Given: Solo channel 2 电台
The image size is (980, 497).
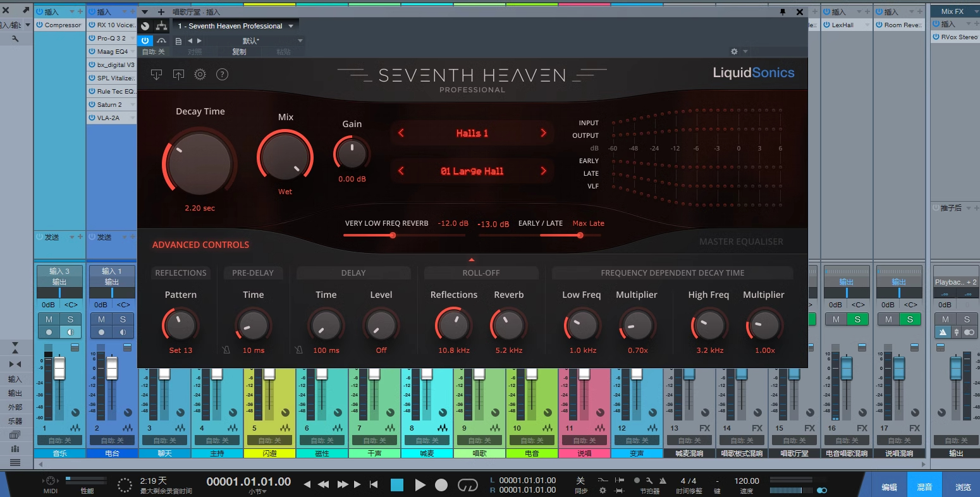Looking at the screenshot, I should (123, 319).
